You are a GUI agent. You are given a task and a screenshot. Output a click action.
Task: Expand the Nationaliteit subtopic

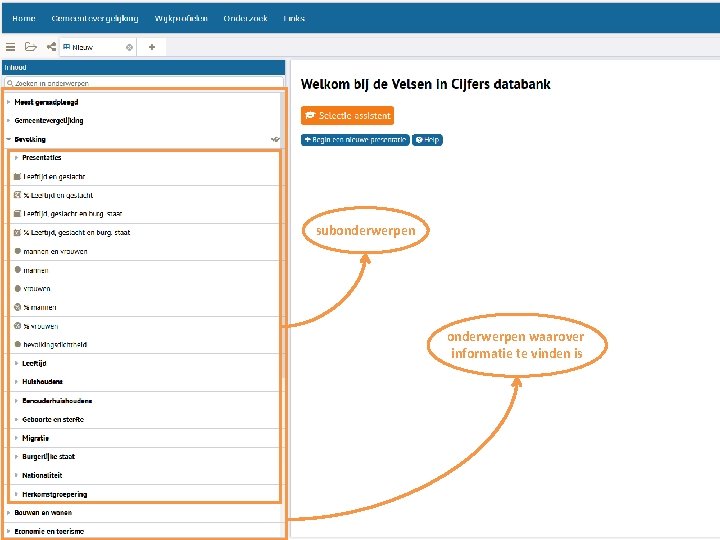(16, 475)
